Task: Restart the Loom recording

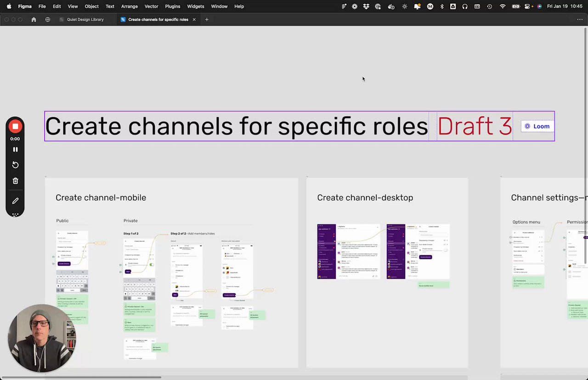Action: tap(15, 165)
